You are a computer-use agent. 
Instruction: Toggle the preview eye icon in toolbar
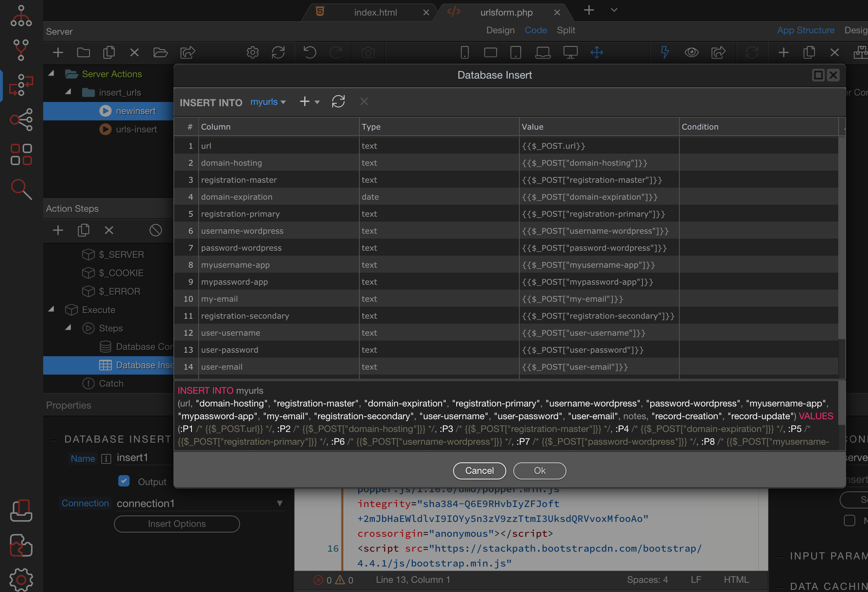(691, 52)
